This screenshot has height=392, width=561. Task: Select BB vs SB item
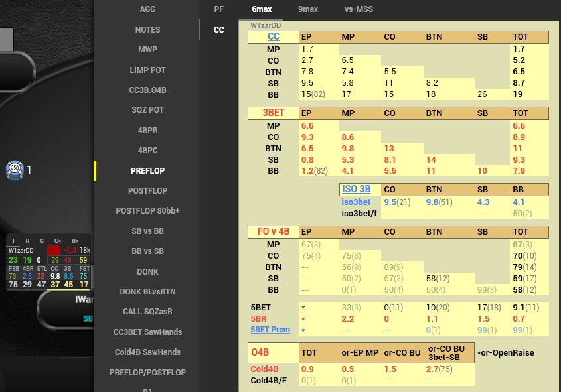[147, 251]
